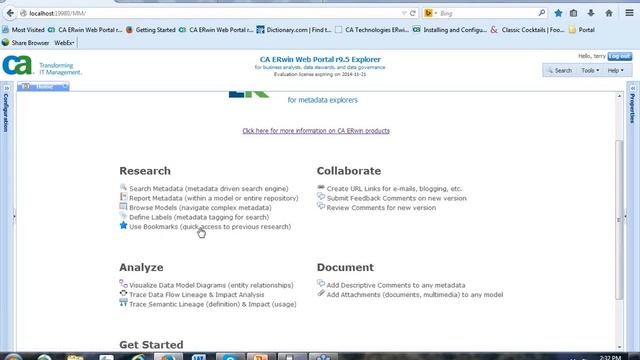
Task: Click the page vertical scrollbar thumb
Action: coord(619,220)
